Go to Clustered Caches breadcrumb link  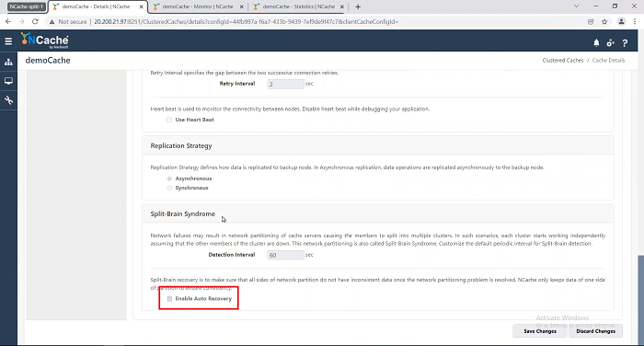tap(563, 61)
